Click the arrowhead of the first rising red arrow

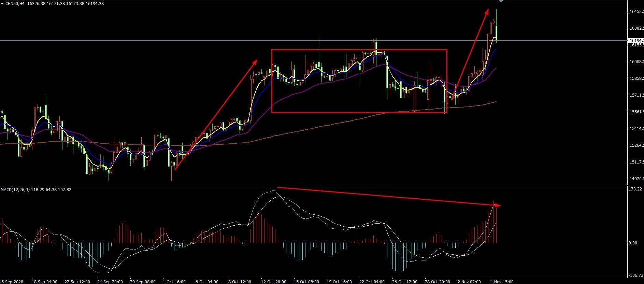pos(256,61)
